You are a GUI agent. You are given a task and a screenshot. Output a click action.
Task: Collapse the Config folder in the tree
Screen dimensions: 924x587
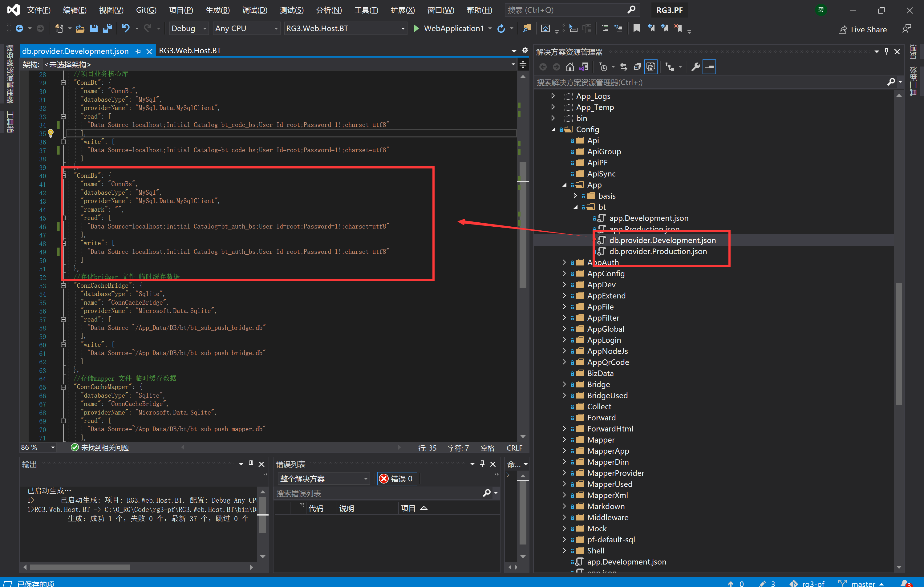pos(553,130)
